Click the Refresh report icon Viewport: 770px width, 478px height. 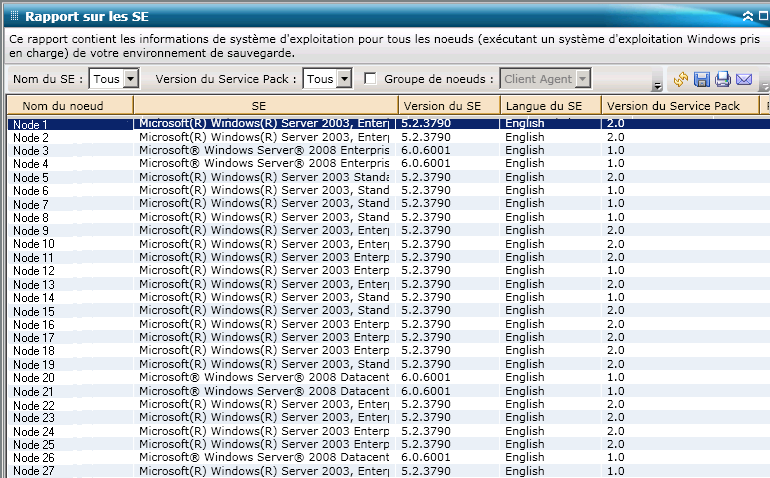[681, 79]
